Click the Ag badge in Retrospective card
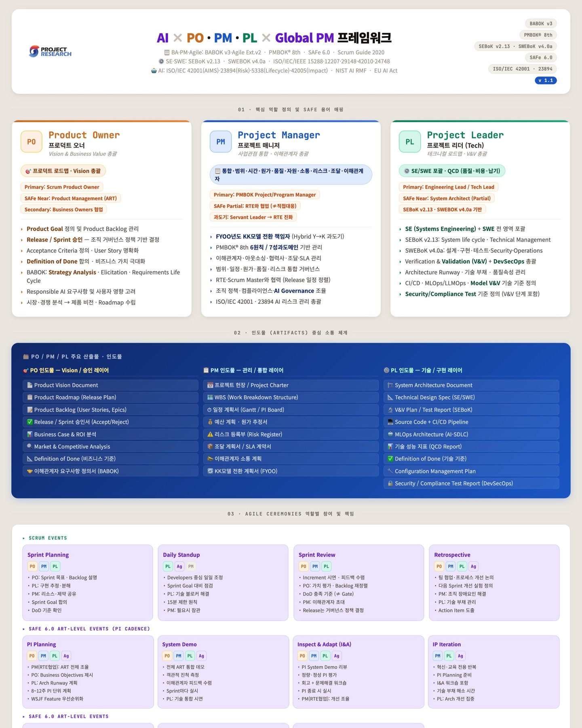 coord(474,566)
